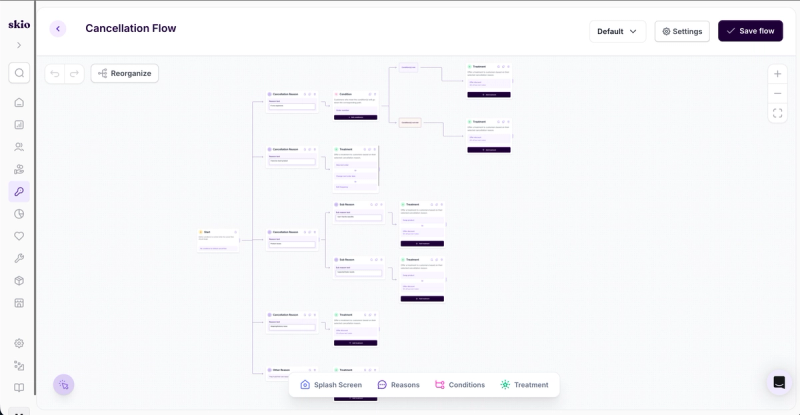Open the chat support widget
800x415 pixels.
[779, 382]
